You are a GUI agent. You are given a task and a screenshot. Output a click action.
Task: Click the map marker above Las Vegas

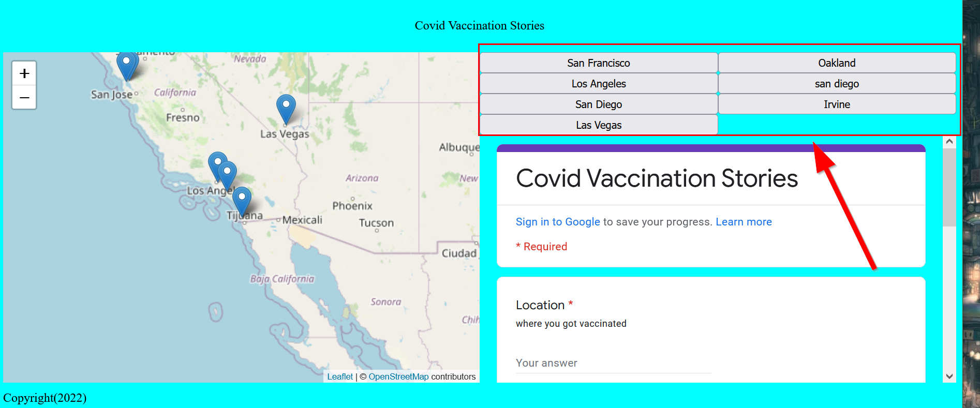click(286, 107)
